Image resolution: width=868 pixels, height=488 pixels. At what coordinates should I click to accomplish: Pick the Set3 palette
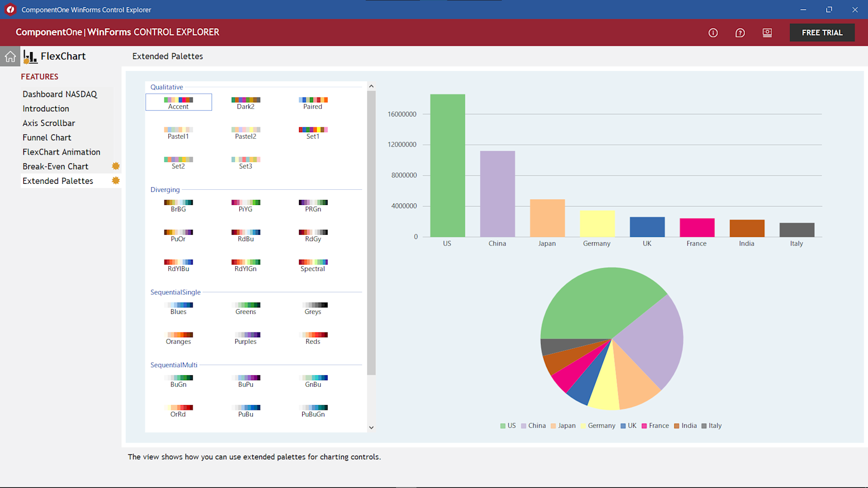tap(246, 162)
